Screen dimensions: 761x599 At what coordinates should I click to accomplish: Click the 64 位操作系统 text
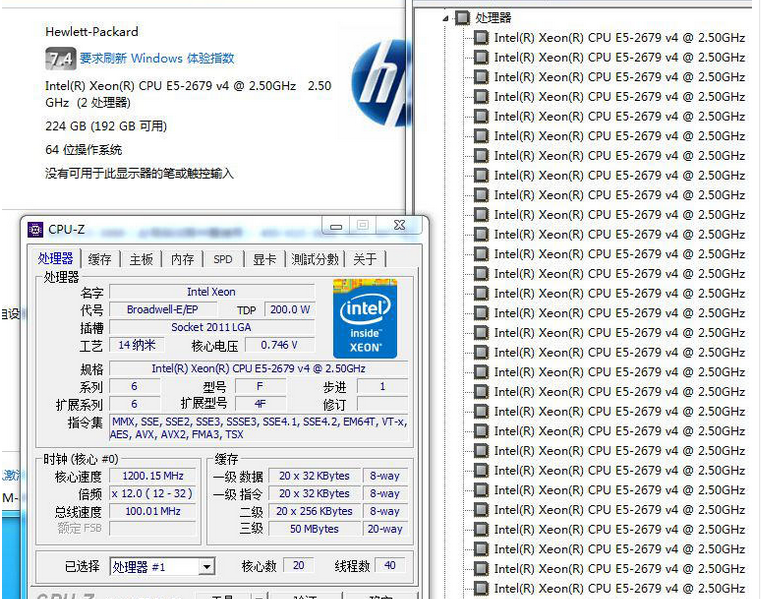tap(83, 150)
